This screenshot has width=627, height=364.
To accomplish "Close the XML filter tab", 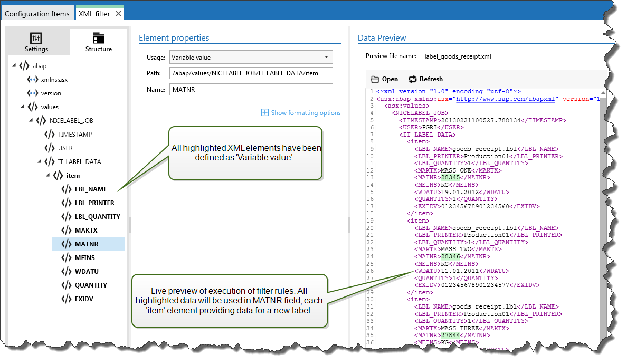I will pyautogui.click(x=118, y=14).
